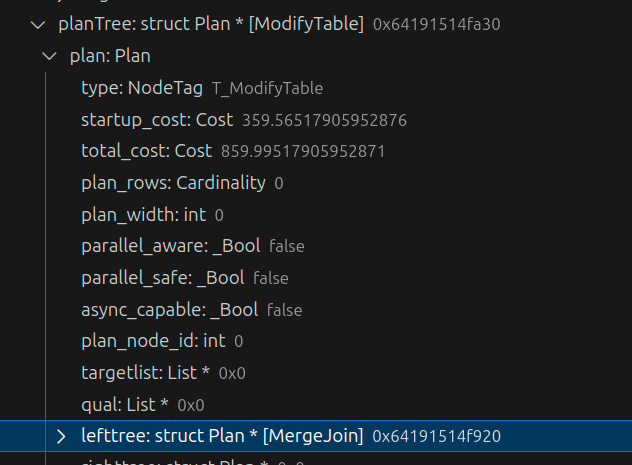Viewport: 632px width, 465px height.
Task: Click the startup cost value 359.56517905952876
Action: click(x=324, y=120)
